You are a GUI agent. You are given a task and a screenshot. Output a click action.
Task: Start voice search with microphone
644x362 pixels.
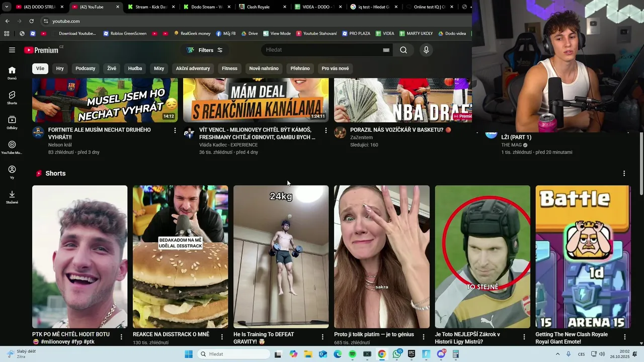coord(426,50)
